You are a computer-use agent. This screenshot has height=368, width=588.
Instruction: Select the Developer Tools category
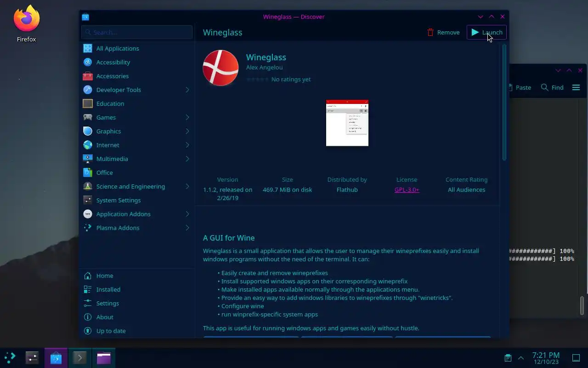137,90
